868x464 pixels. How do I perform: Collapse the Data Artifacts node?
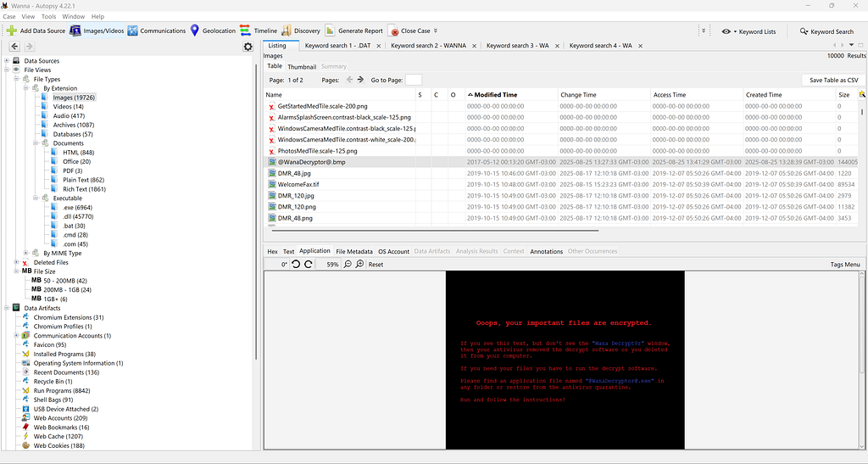(x=7, y=308)
